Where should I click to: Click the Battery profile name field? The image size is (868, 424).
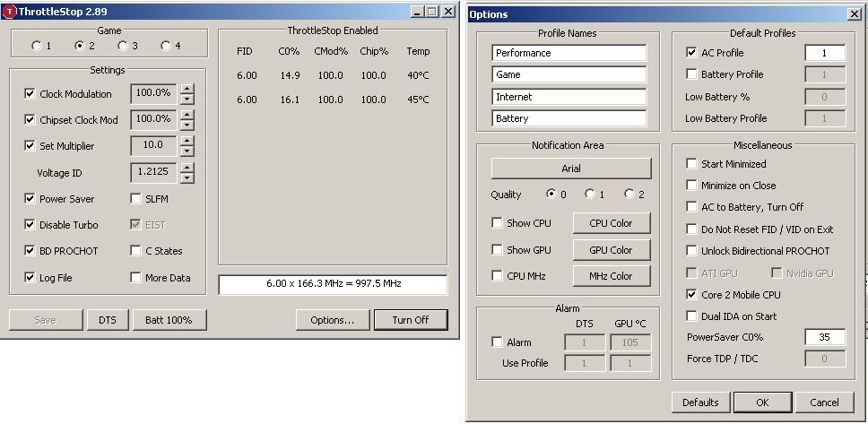pyautogui.click(x=569, y=118)
